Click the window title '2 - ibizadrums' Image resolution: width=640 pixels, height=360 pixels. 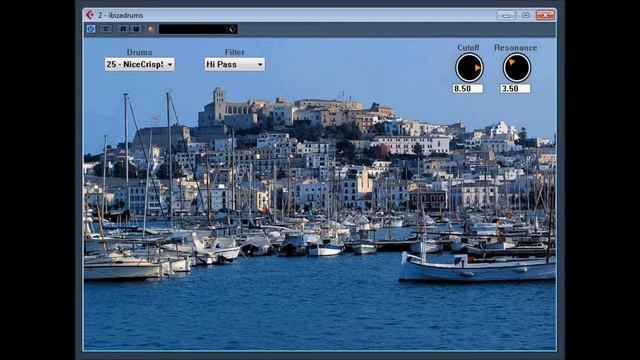tap(120, 16)
